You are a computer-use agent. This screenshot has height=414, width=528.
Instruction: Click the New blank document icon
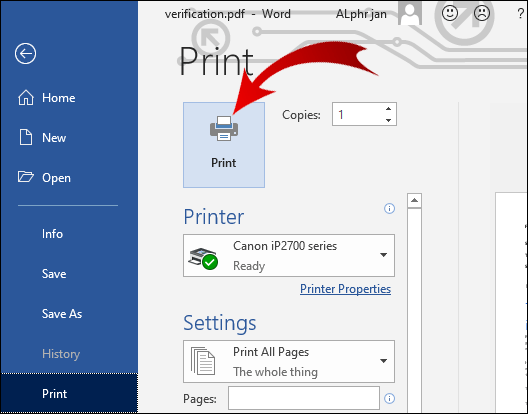pos(26,137)
